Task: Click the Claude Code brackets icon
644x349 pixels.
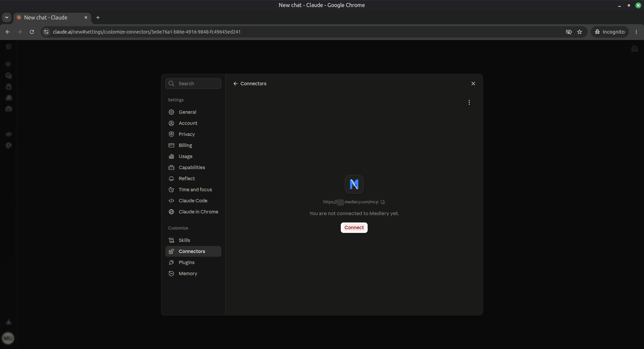Action: [x=171, y=201]
